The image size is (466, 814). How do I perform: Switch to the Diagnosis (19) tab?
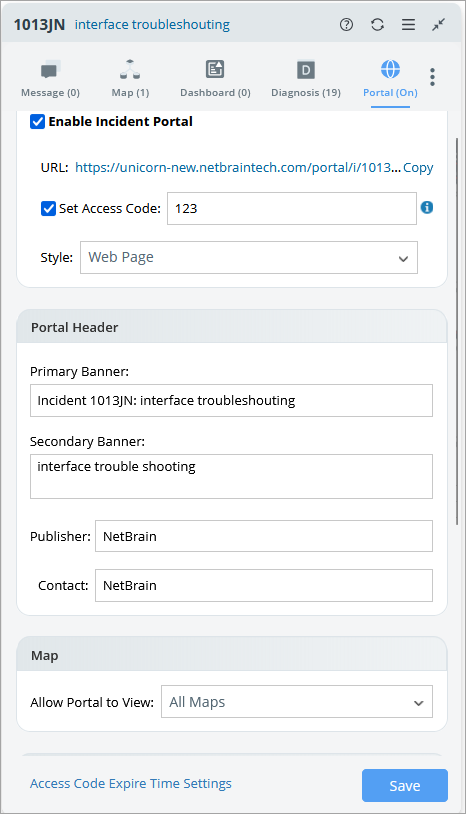306,79
